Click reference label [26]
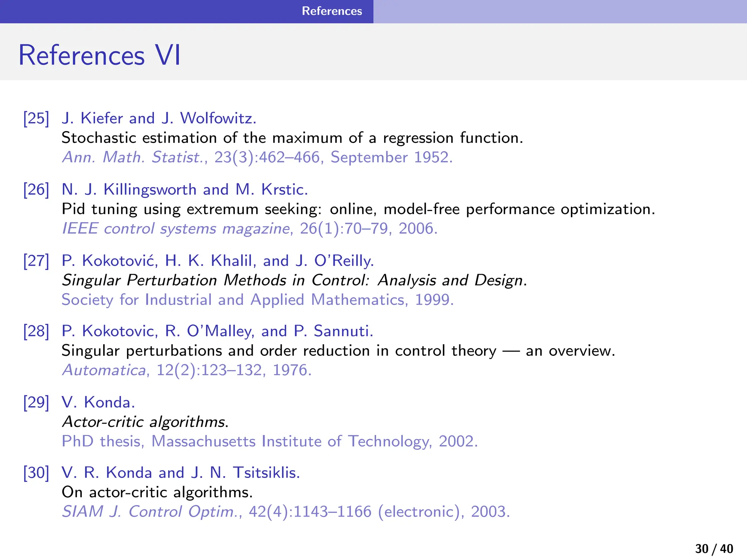 [36, 190]
